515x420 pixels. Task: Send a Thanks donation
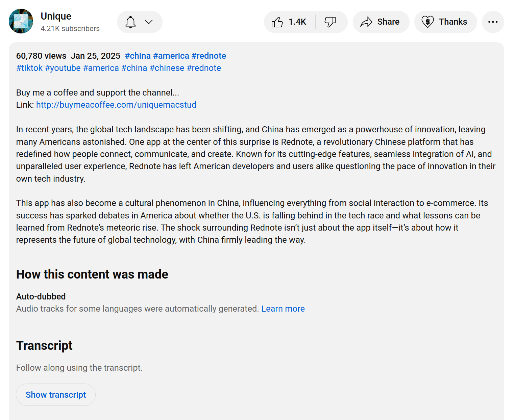(x=445, y=22)
